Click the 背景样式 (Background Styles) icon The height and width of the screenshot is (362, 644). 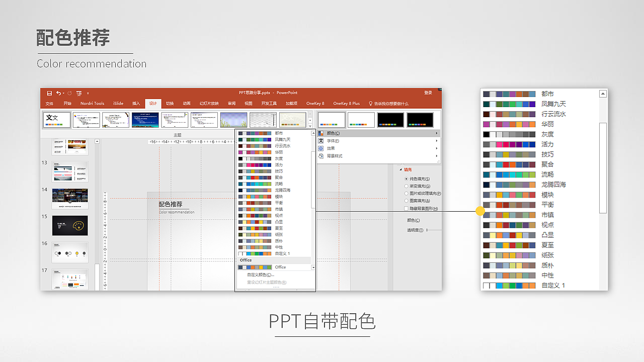click(320, 155)
